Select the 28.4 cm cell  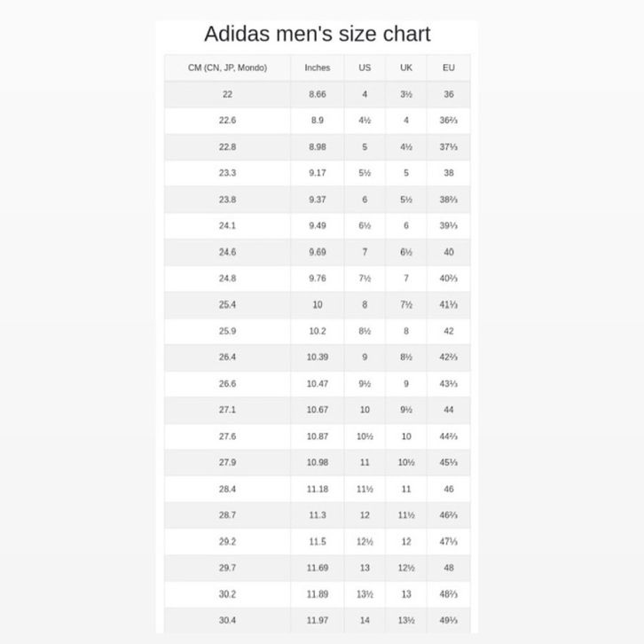(x=227, y=489)
